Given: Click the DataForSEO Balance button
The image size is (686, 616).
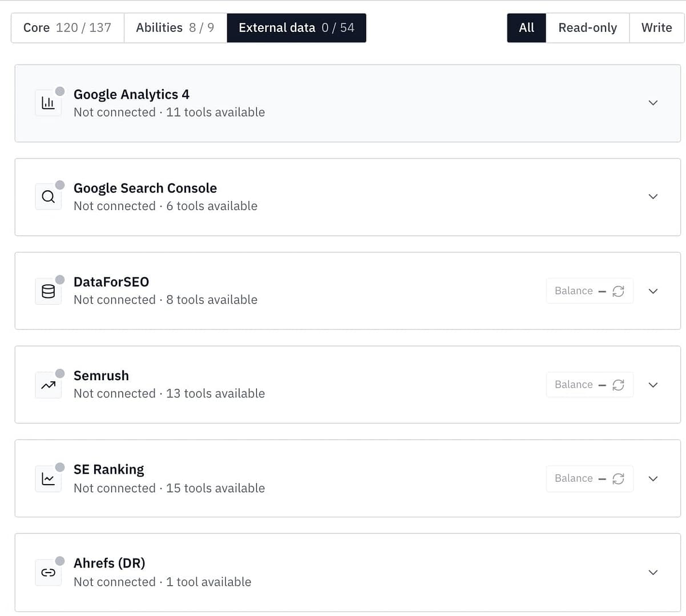Looking at the screenshot, I should [x=590, y=291].
